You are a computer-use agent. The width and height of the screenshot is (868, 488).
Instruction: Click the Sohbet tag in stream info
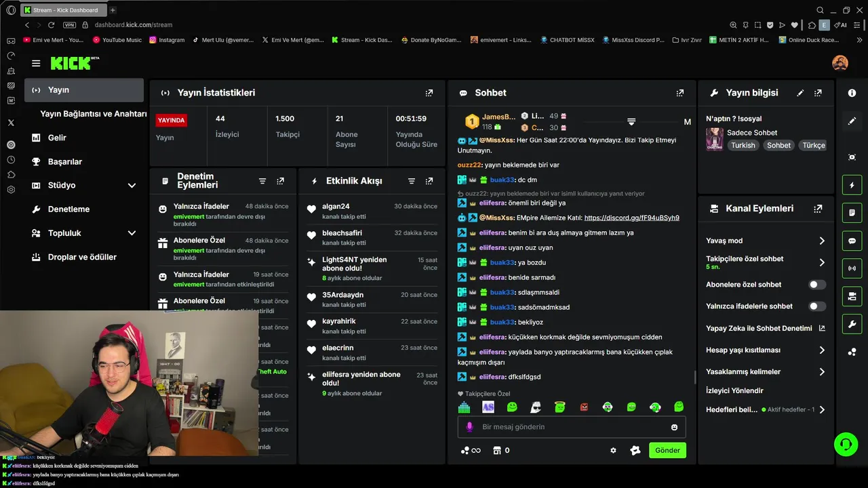[x=778, y=145]
